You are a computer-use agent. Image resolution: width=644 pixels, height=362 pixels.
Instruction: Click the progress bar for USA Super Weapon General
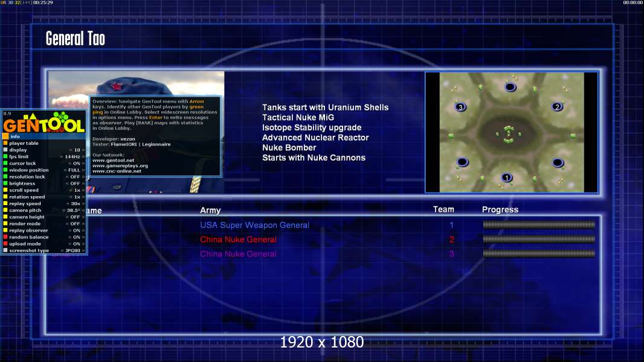539,224
